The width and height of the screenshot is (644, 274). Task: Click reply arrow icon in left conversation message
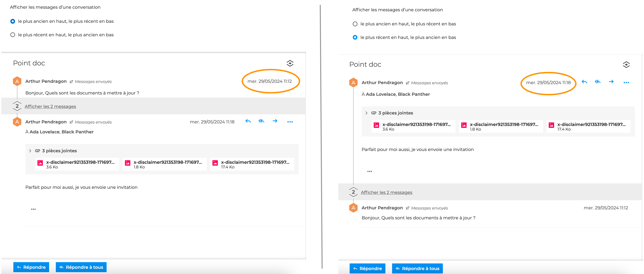coord(248,121)
